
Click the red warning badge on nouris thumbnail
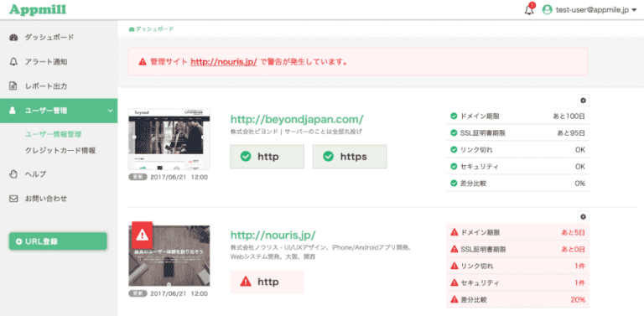(142, 236)
